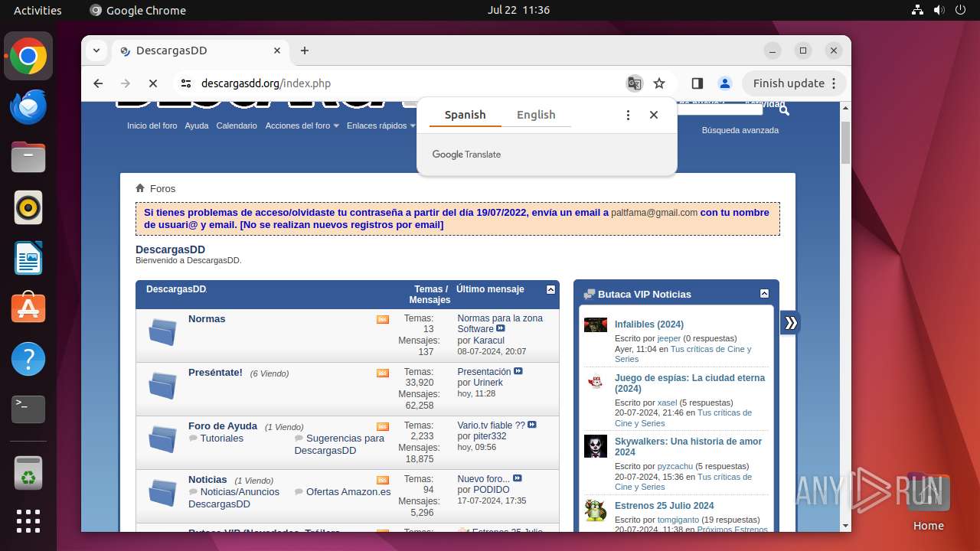Select English tab in translate popup
The height and width of the screenshot is (551, 980).
point(536,115)
